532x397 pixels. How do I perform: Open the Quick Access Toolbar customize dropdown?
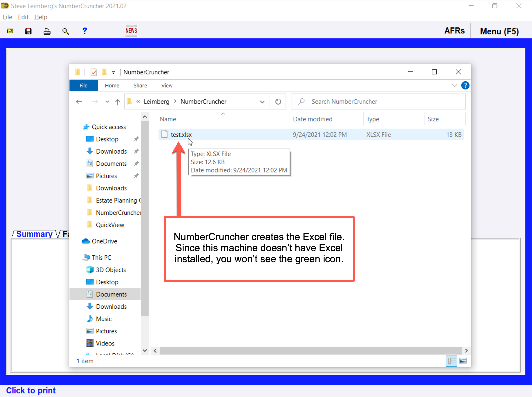pos(113,72)
